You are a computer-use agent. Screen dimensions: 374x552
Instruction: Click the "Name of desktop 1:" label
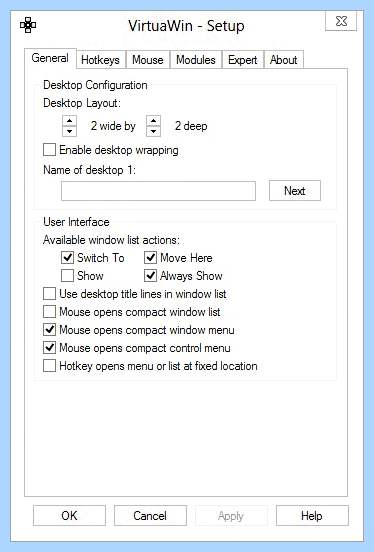pyautogui.click(x=89, y=170)
